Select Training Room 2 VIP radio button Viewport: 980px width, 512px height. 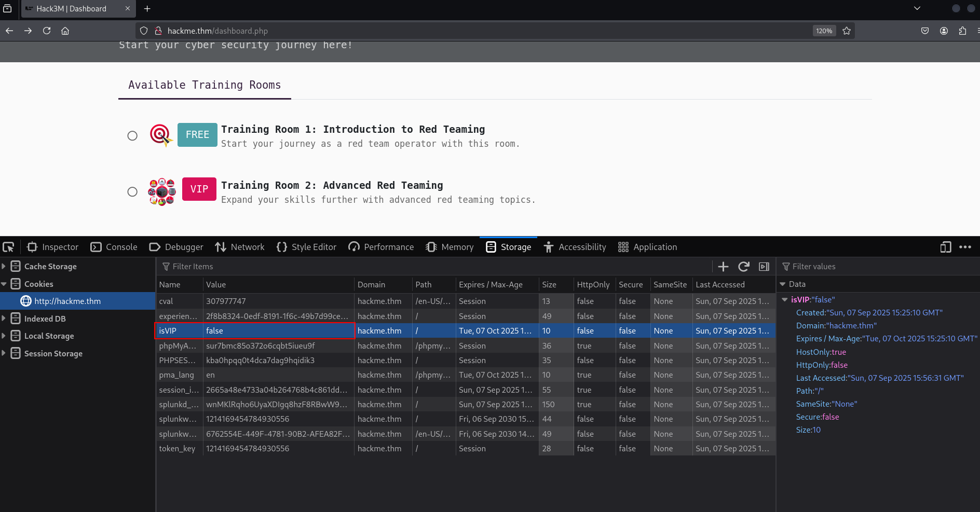coord(132,192)
